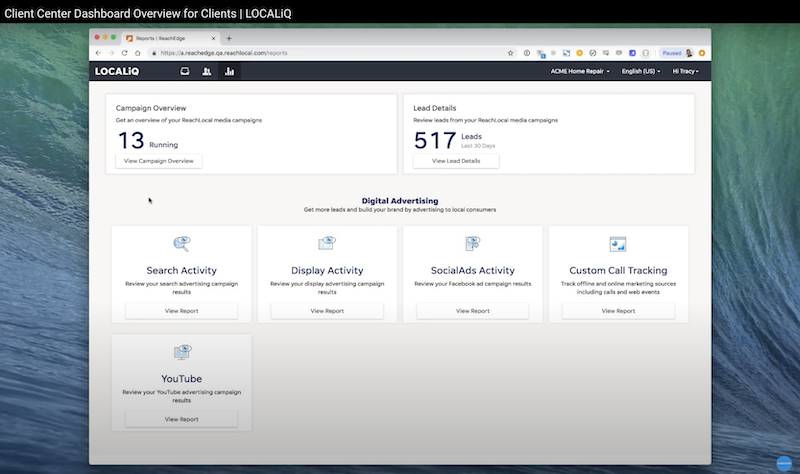Click the YouTube card title
The width and height of the screenshot is (800, 474).
click(x=182, y=379)
